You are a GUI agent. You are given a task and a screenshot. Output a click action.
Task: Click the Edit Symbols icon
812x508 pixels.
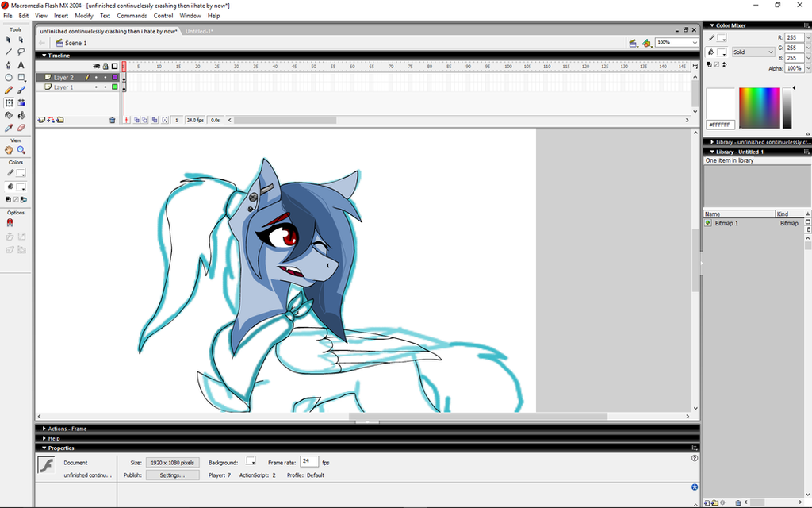pyautogui.click(x=646, y=43)
